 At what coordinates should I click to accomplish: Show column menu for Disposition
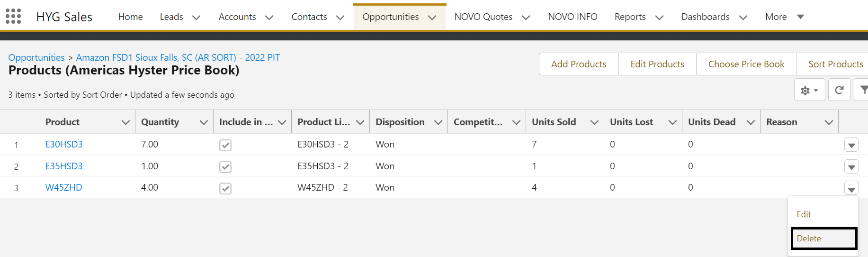[x=438, y=122]
